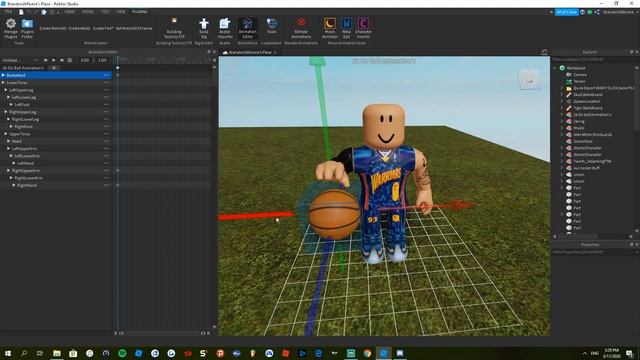Open the Weld Edit plugin
The width and height of the screenshot is (640, 360).
click(x=347, y=28)
